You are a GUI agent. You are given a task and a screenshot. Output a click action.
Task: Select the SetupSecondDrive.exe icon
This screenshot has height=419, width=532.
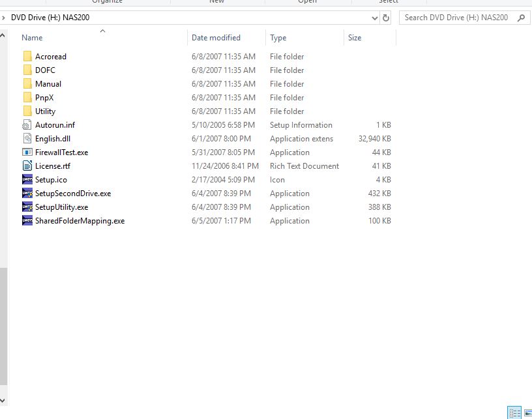pos(27,194)
